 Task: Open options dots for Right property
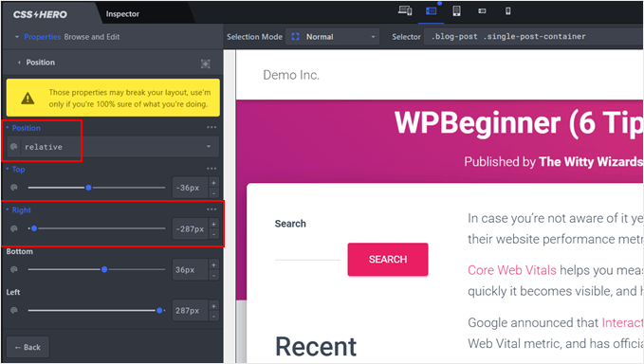click(x=212, y=209)
